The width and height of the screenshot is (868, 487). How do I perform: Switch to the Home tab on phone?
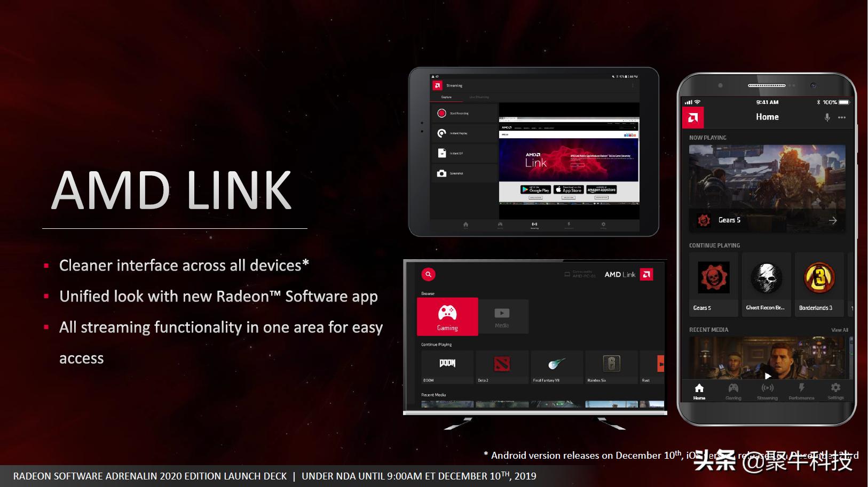coord(699,391)
